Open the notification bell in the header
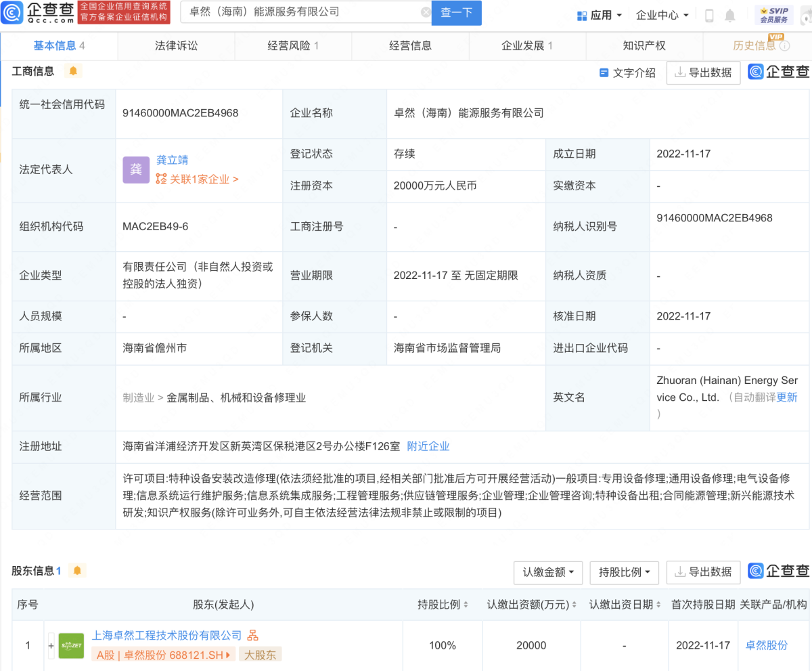 730,15
